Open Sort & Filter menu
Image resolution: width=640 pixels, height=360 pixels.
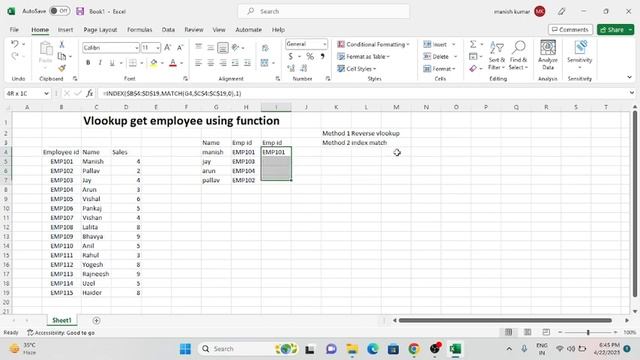(496, 55)
